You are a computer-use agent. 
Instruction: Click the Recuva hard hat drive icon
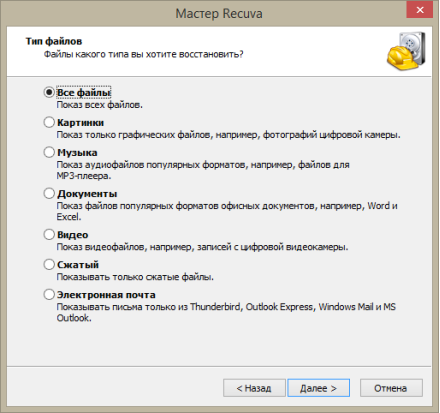pos(406,51)
